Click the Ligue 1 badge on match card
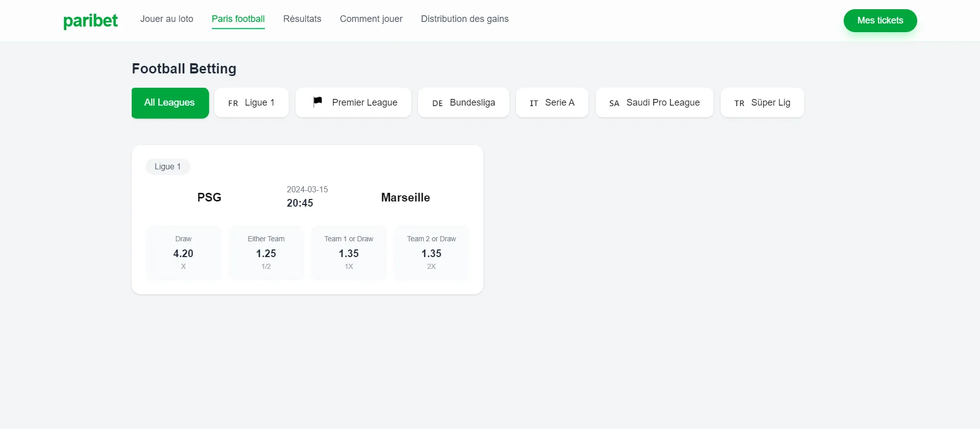 tap(167, 167)
